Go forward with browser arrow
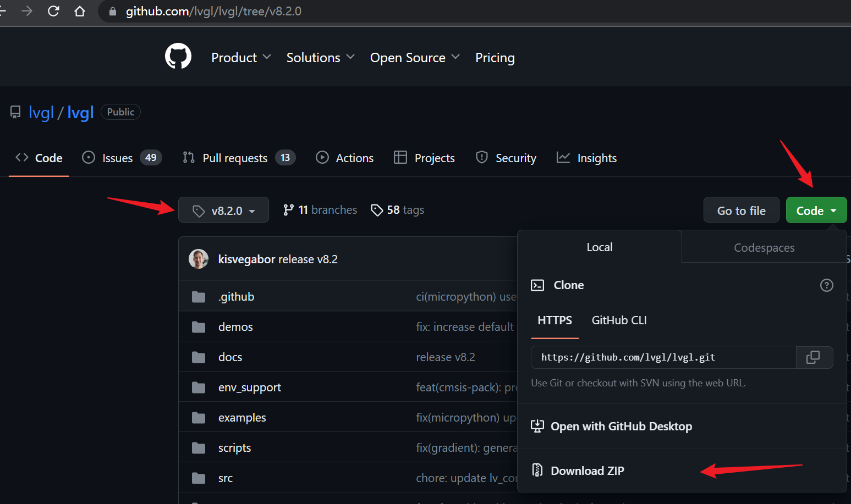 [x=26, y=11]
